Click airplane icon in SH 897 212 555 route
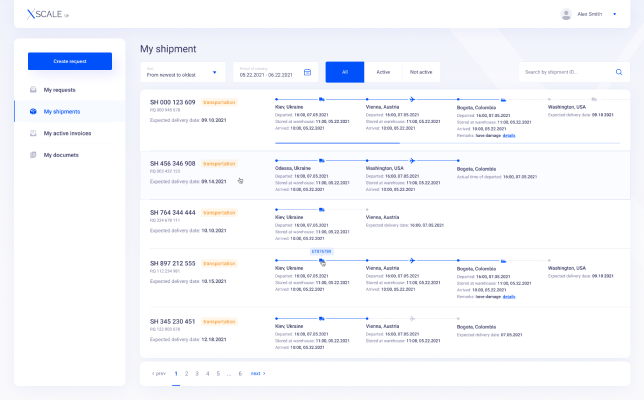 click(x=412, y=260)
